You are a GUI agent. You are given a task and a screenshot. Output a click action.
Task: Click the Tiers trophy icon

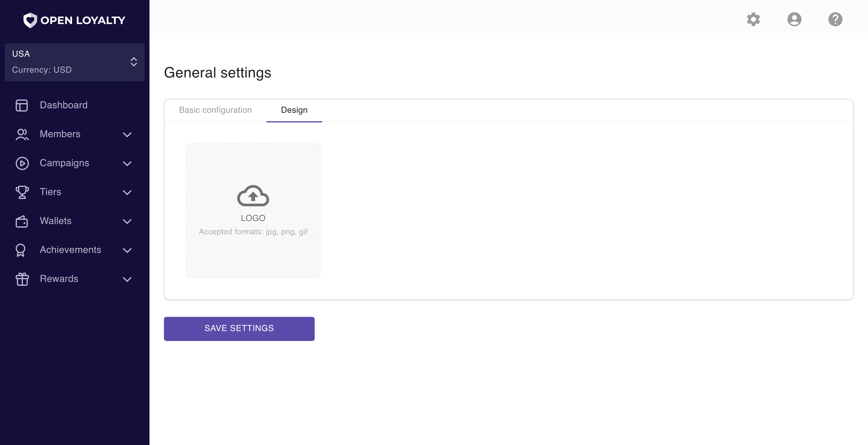click(x=22, y=192)
